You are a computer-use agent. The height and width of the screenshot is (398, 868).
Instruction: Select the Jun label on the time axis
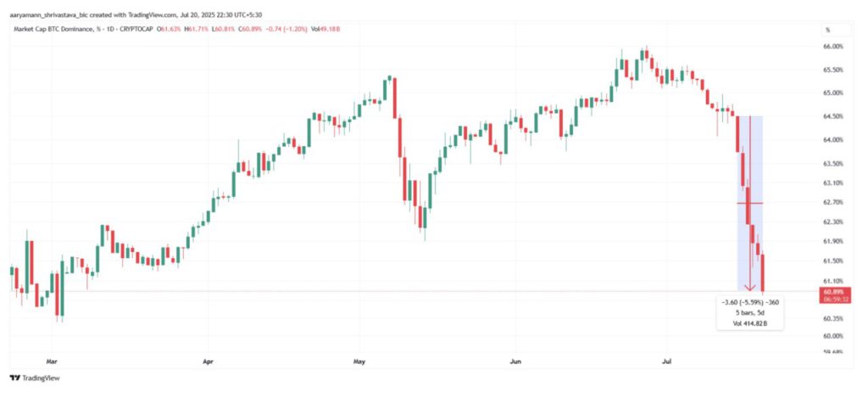pyautogui.click(x=515, y=360)
